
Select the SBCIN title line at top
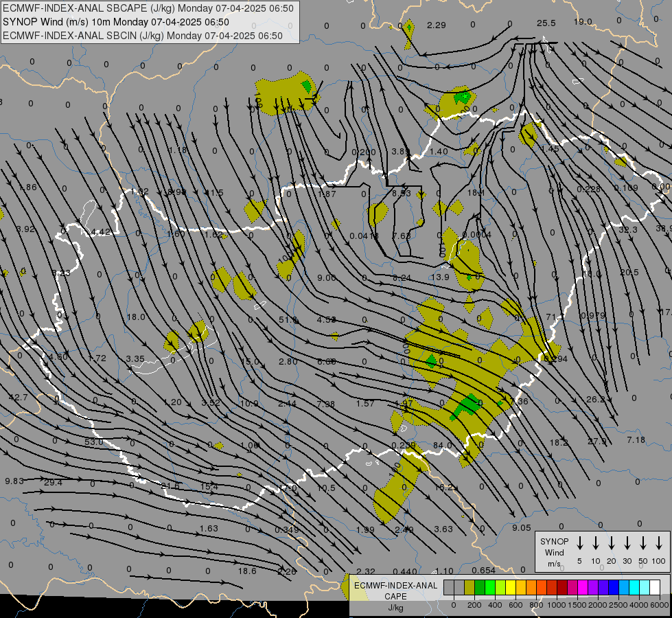coord(143,36)
